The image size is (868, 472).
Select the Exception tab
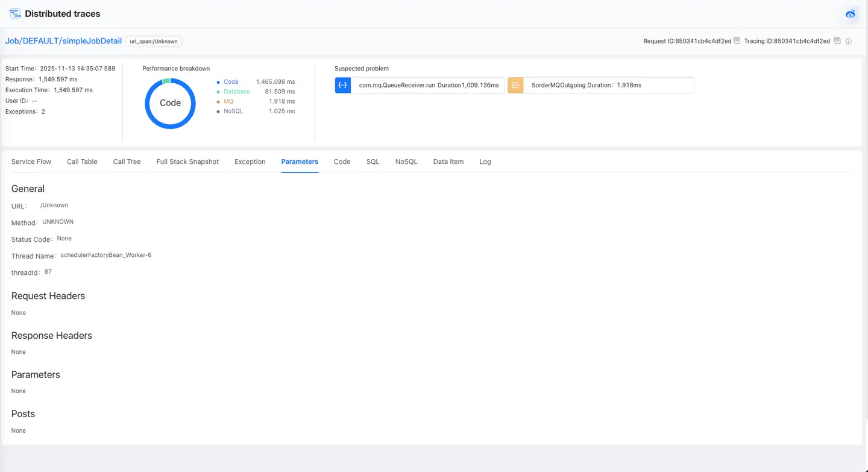(x=250, y=162)
